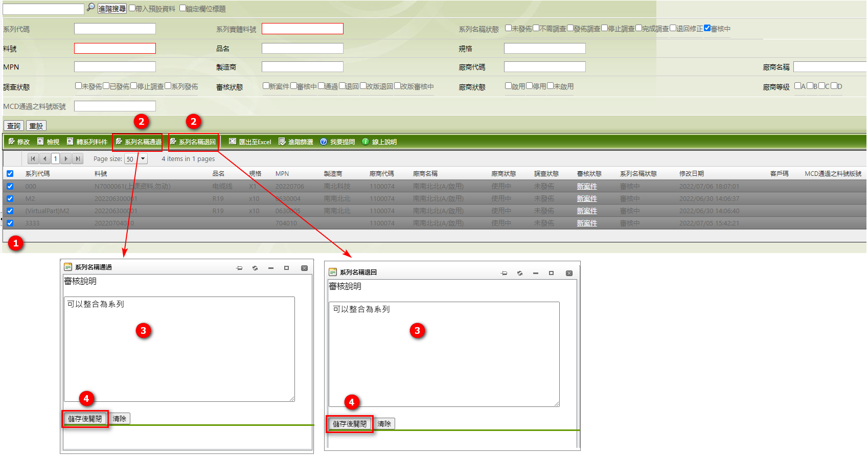
Task: Click the 製造商 input field
Action: pyautogui.click(x=303, y=66)
